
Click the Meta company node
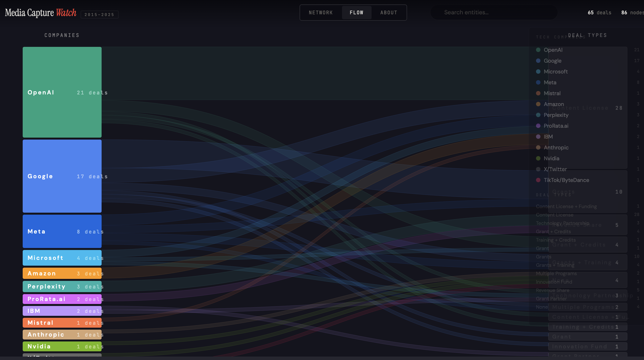click(x=62, y=231)
